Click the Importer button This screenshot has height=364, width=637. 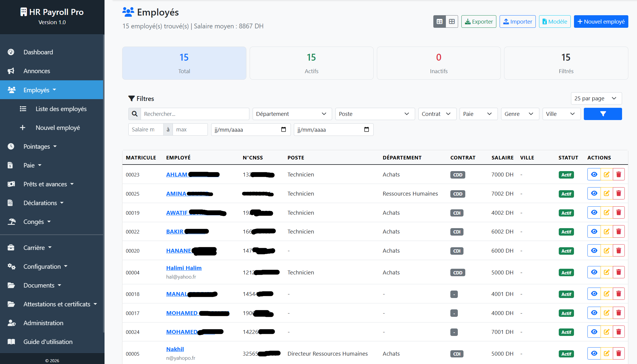[x=518, y=21]
